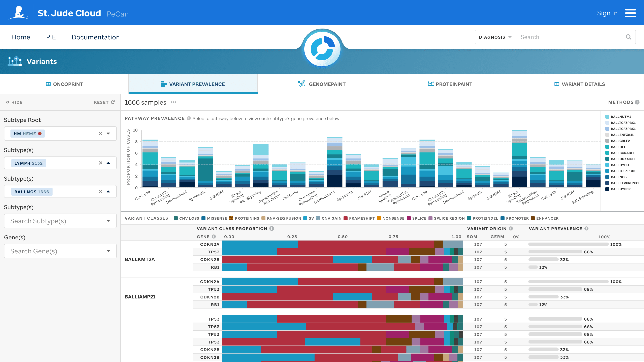Clear the LYMPH subtype selection
This screenshot has height=362, width=644.
tap(100, 163)
